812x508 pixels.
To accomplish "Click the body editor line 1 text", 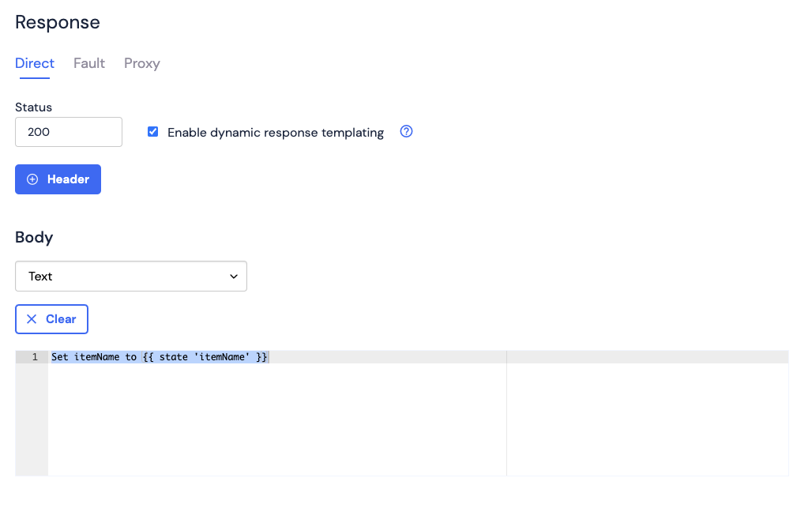I will 160,357.
